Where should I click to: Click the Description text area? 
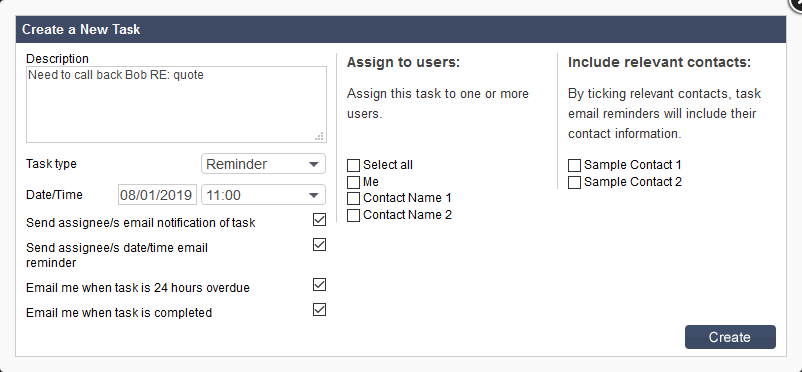coord(176,104)
